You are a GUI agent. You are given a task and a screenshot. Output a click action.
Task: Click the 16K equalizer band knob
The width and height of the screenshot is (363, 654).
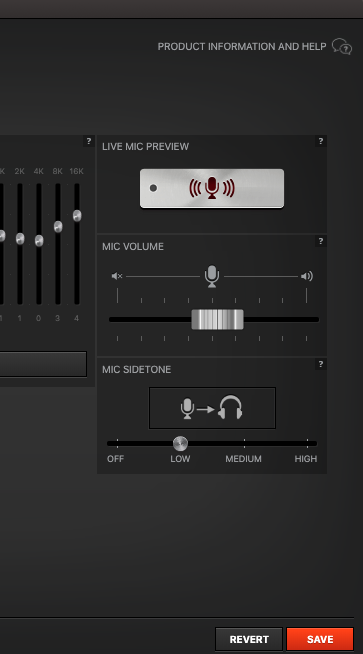pyautogui.click(x=77, y=216)
